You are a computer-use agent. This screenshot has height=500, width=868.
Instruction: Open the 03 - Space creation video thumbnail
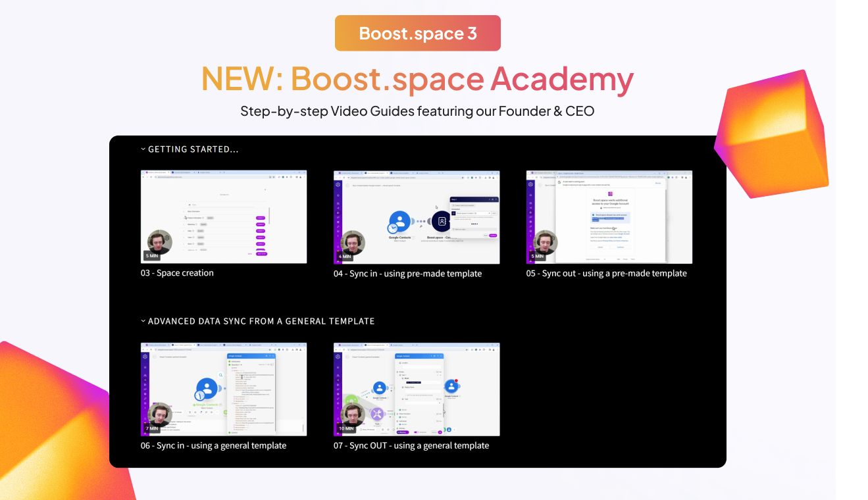tap(224, 217)
